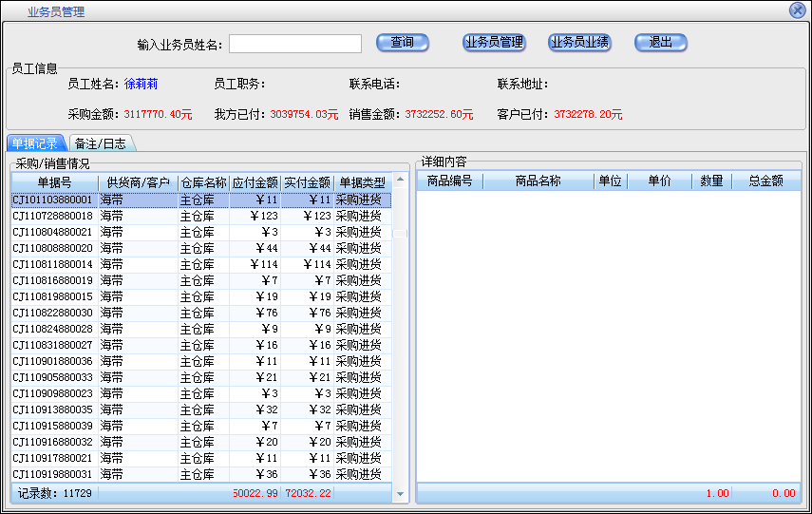The height and width of the screenshot is (514, 812).
Task: Select the 单据记录 tab
Action: [35, 143]
